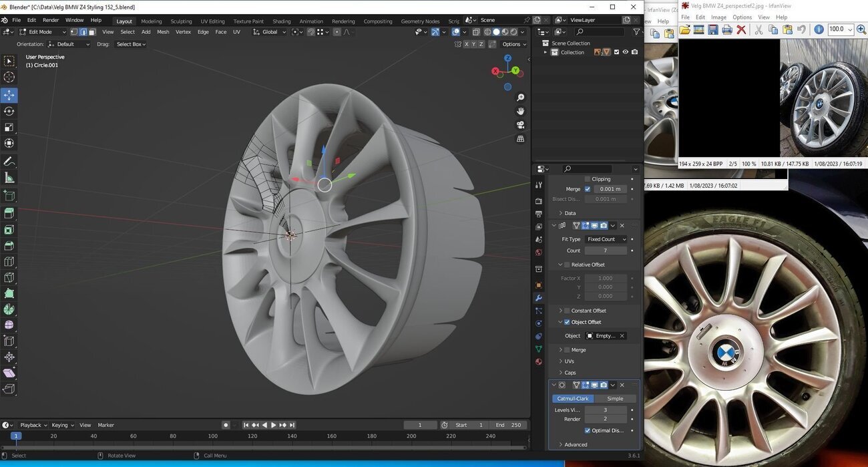Switch to the Sculpting workspace tab
Image resolution: width=868 pixels, height=467 pixels.
[x=181, y=21]
